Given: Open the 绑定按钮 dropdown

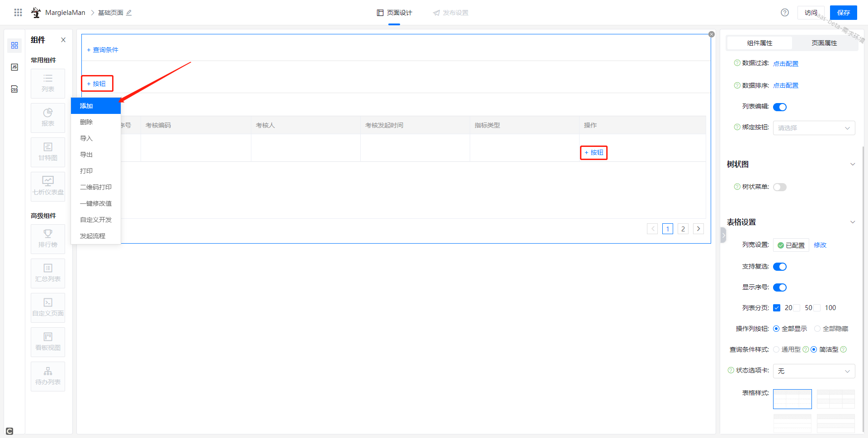Looking at the screenshot, I should pos(814,128).
